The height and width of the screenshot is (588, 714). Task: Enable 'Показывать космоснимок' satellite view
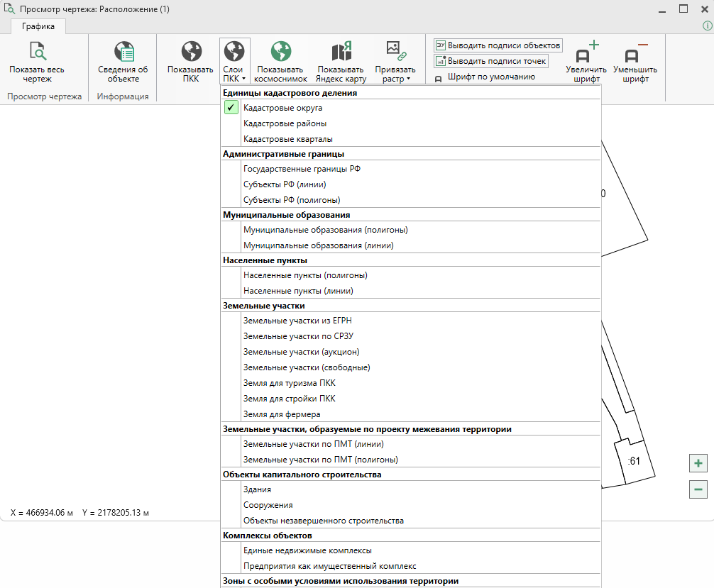[280, 52]
